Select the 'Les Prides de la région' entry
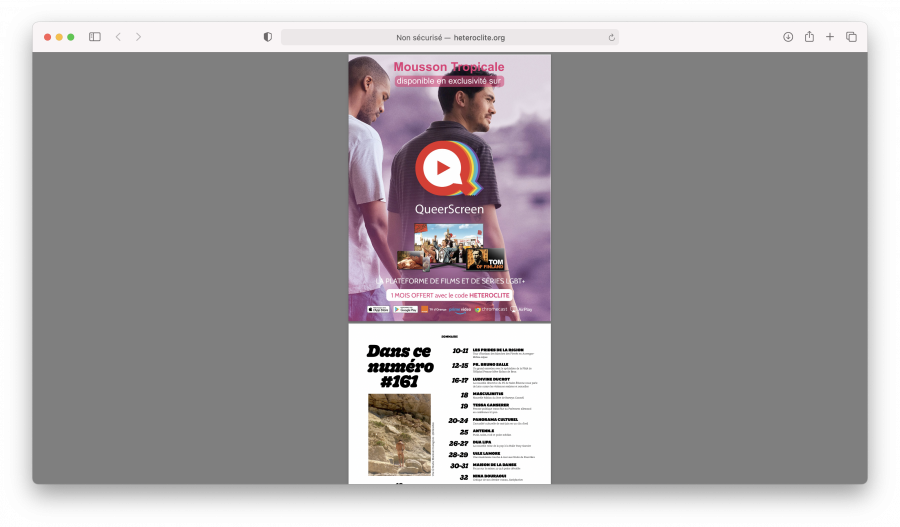Image resolution: width=900 pixels, height=527 pixels. [x=498, y=350]
